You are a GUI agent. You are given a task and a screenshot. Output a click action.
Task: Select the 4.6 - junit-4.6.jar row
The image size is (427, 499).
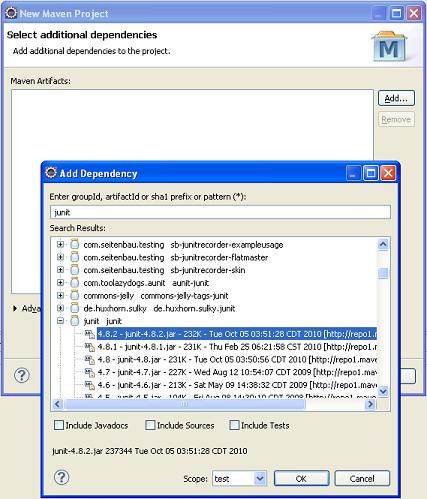point(237,385)
